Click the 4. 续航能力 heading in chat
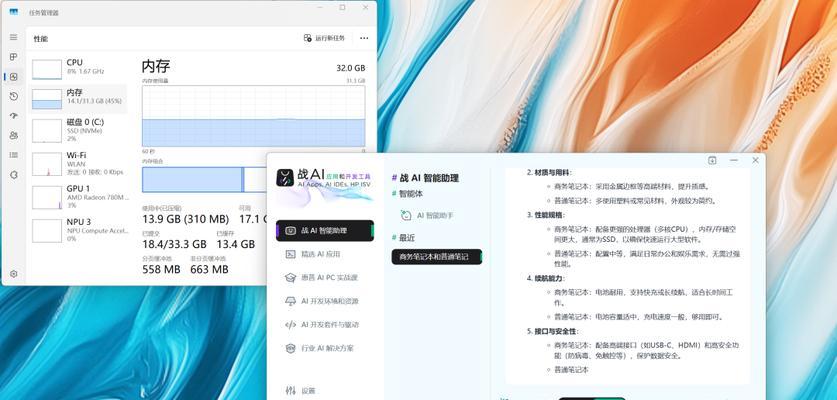The width and height of the screenshot is (837, 400). (546, 278)
